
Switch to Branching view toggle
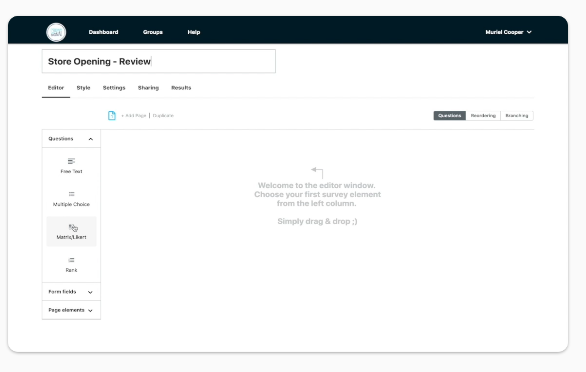click(x=517, y=116)
